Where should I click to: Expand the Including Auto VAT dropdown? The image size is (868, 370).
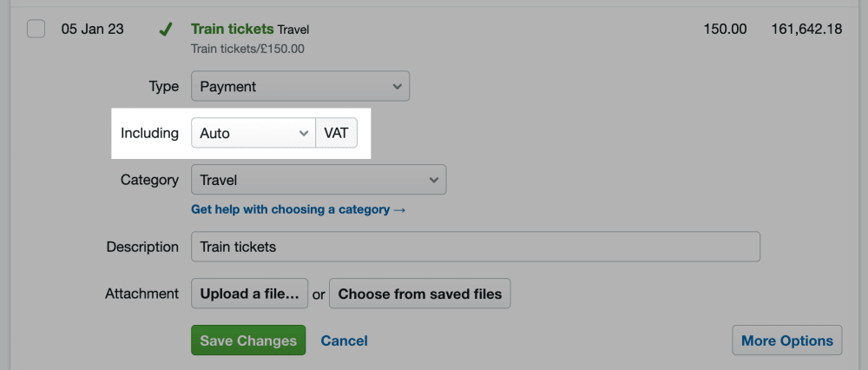point(253,134)
